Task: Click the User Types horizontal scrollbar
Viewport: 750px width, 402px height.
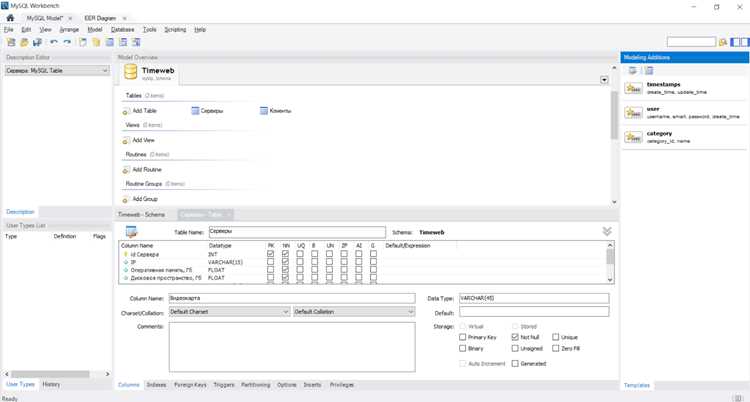Action: 50,374
